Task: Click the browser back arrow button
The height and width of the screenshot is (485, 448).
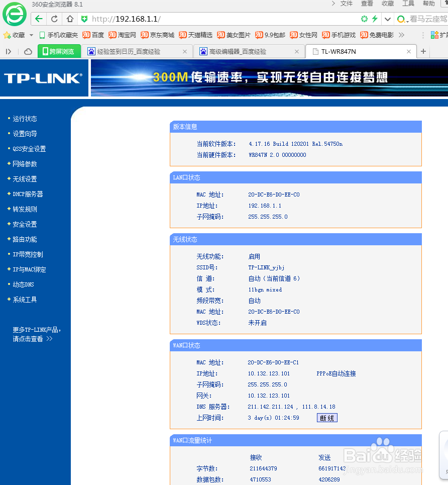Action: point(39,19)
